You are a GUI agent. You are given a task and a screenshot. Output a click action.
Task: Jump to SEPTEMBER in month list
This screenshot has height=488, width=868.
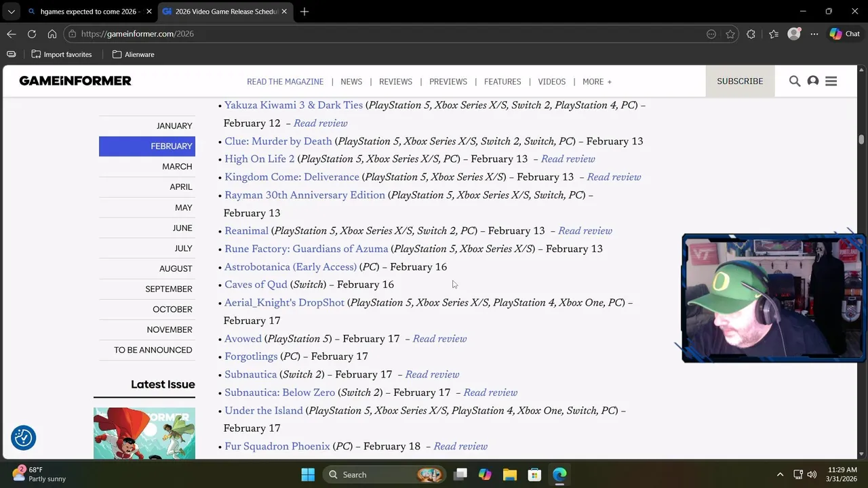pyautogui.click(x=147, y=289)
